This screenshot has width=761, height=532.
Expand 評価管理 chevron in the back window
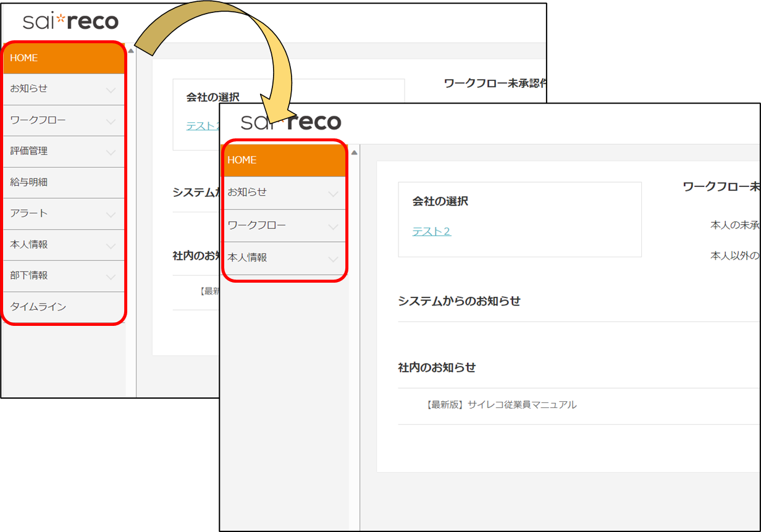point(111,152)
